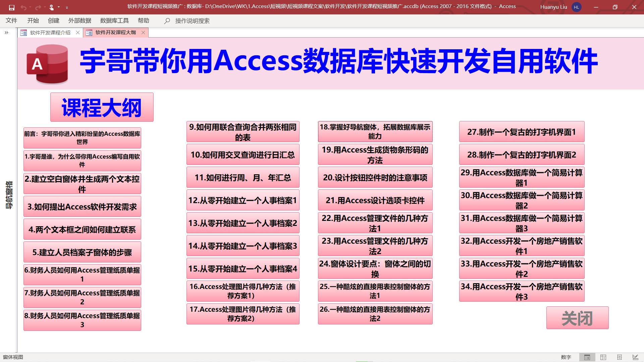
Task: Open lesson 25.一种酷炫的直接用表控制窗体的方法1
Action: 375,291
